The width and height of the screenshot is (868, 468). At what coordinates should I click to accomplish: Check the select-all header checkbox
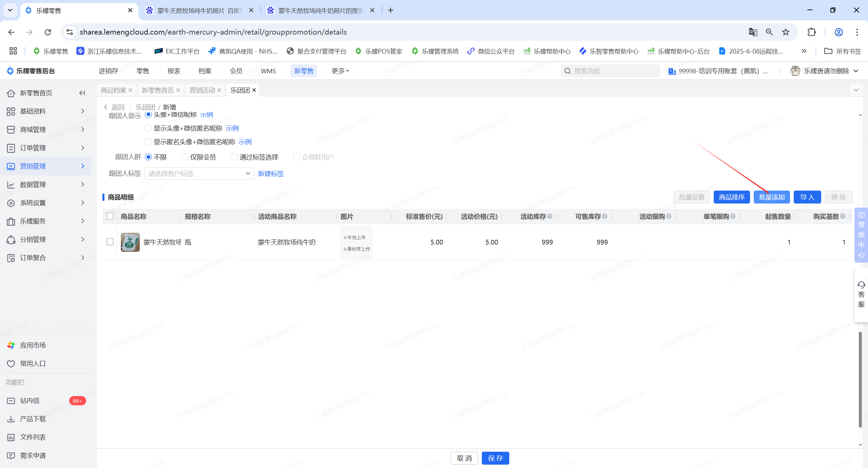tap(110, 216)
